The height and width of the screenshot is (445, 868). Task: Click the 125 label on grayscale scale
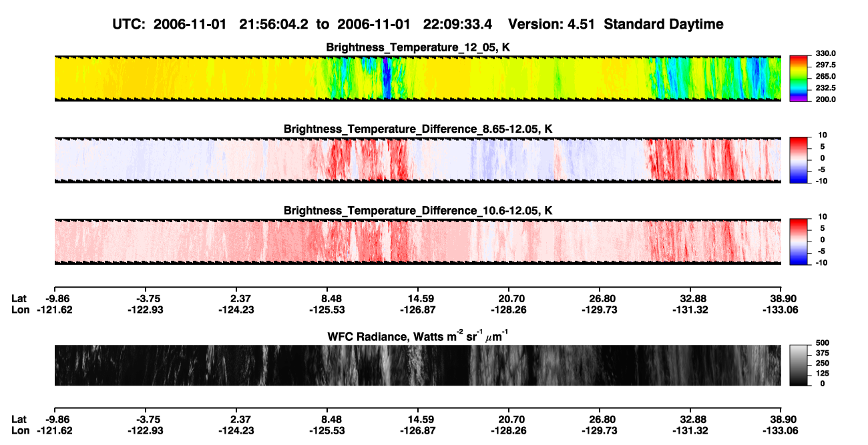(x=823, y=373)
